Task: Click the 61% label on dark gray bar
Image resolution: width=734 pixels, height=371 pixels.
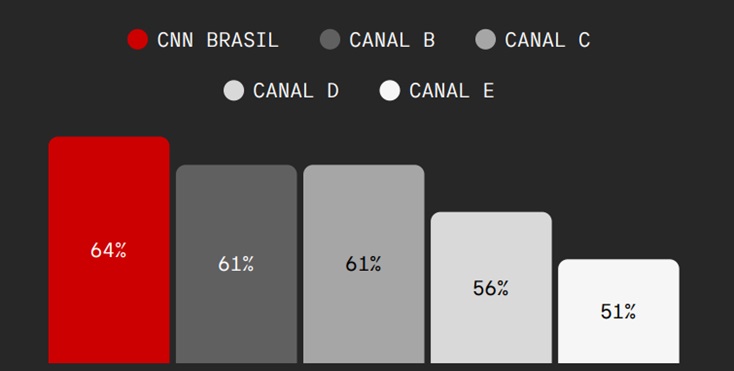Action: (x=236, y=264)
